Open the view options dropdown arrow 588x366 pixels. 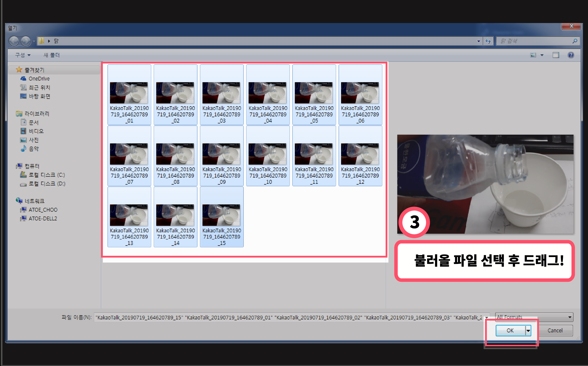coord(542,55)
